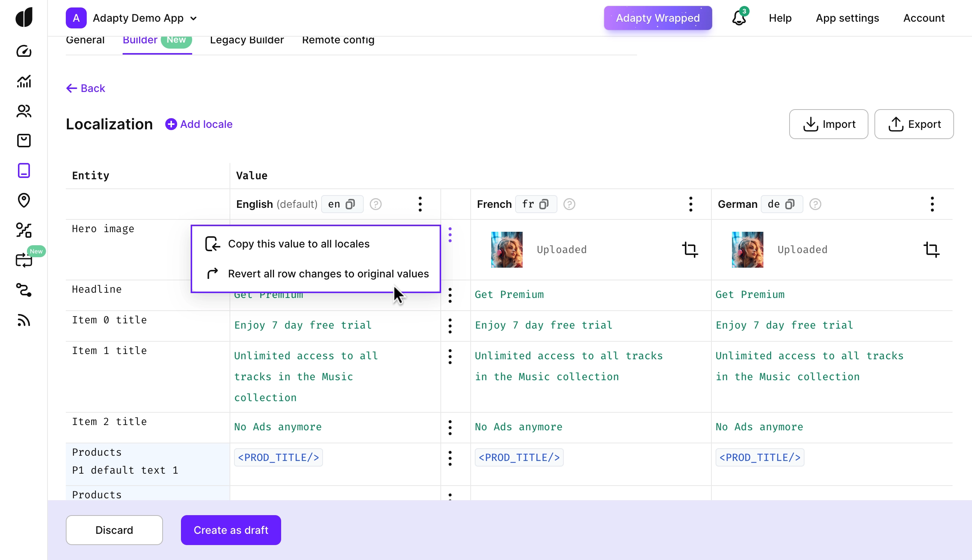The image size is (972, 560).
Task: Select 'Revert all row changes to original values'
Action: pyautogui.click(x=329, y=274)
